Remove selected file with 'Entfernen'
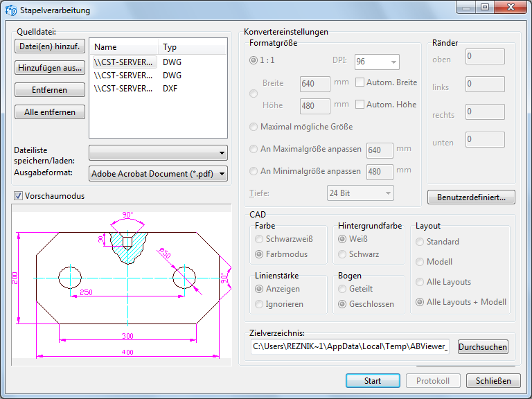The image size is (532, 399). [x=49, y=90]
